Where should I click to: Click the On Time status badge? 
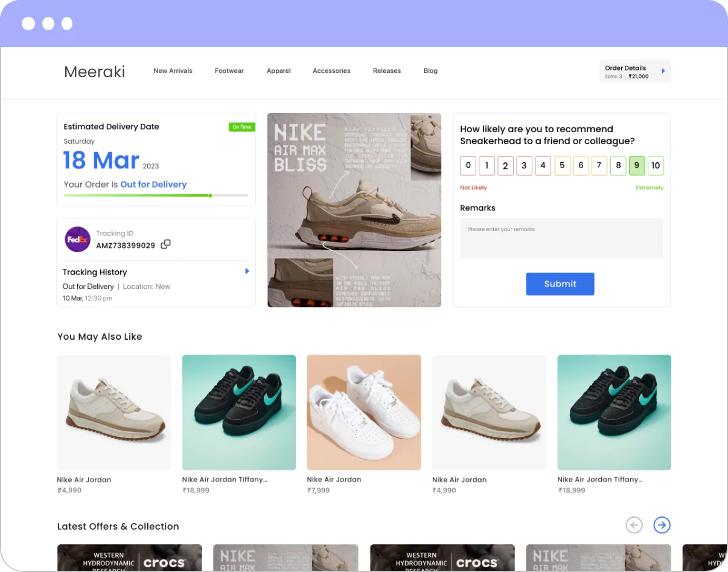[x=242, y=127]
